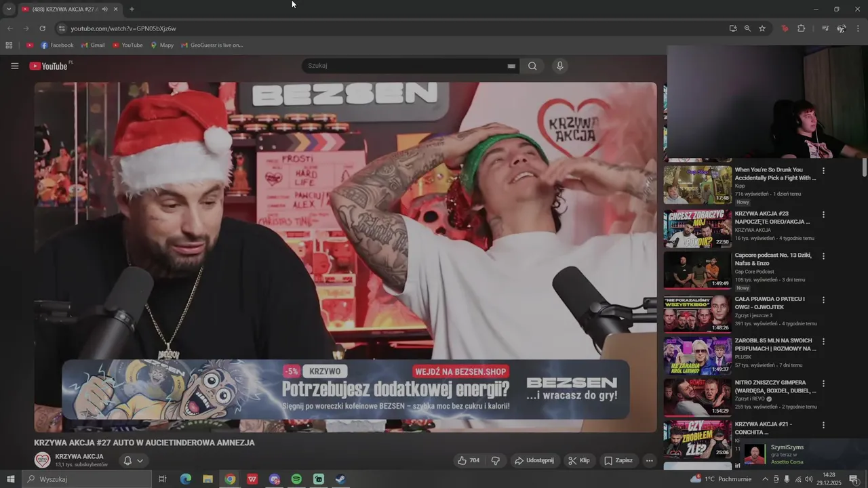868x488 pixels.
Task: Open the KRZYWA AKCJA channel name link
Action: 79,456
